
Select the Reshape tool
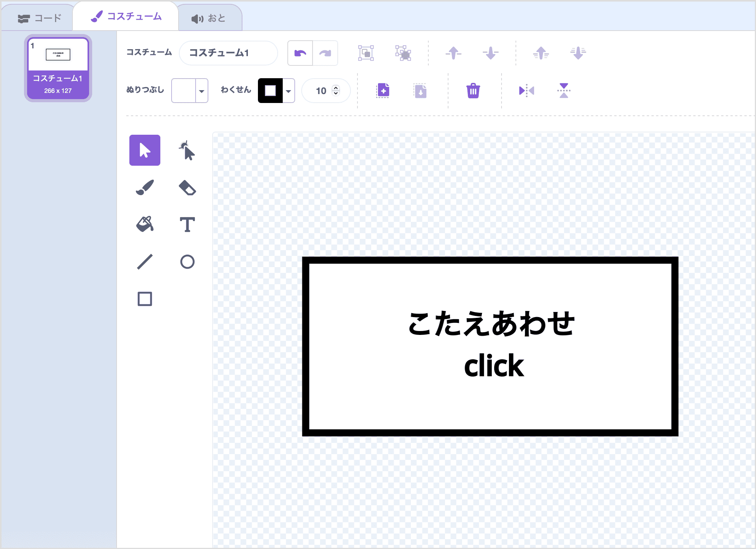(x=187, y=151)
